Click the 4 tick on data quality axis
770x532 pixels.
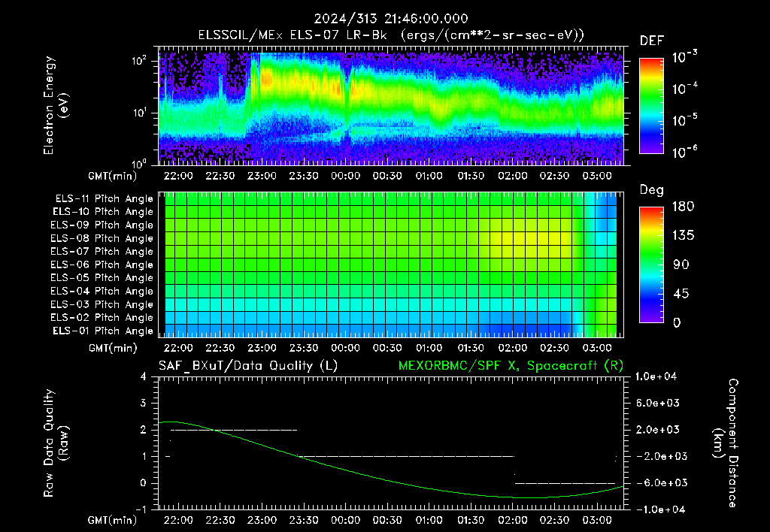(x=144, y=377)
